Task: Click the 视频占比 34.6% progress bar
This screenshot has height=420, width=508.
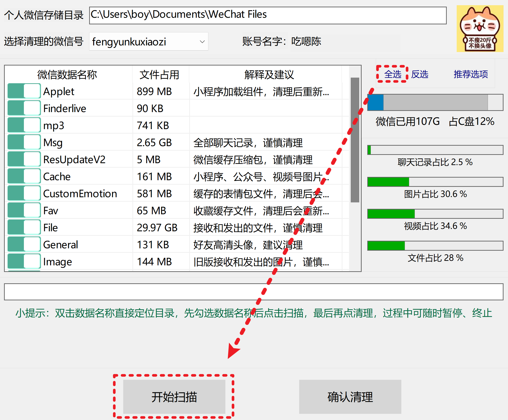Action: (435, 214)
